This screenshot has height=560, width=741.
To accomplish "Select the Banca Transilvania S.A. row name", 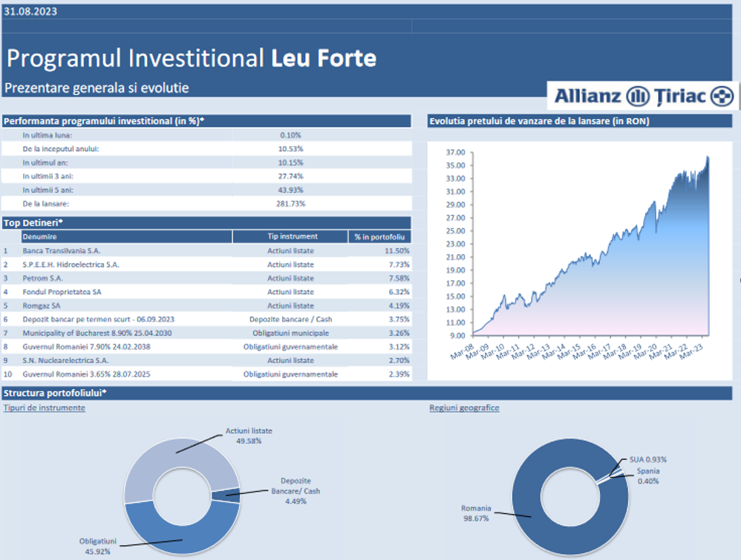I will click(62, 251).
